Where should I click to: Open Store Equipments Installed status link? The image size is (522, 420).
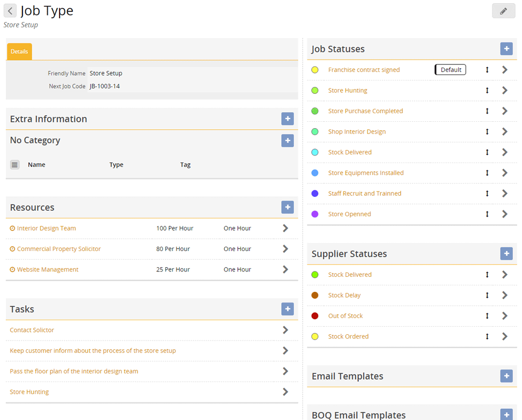point(366,173)
